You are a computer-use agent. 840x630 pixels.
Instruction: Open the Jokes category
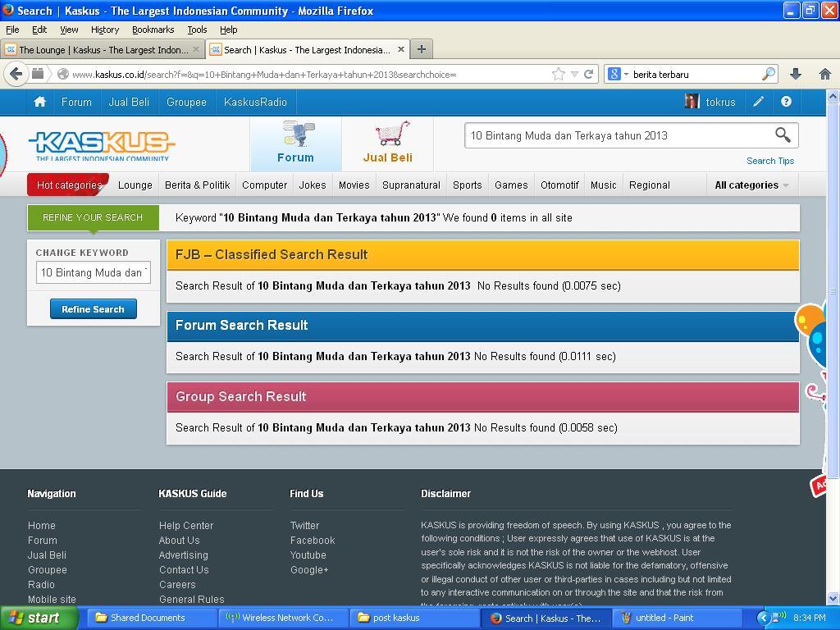point(313,185)
